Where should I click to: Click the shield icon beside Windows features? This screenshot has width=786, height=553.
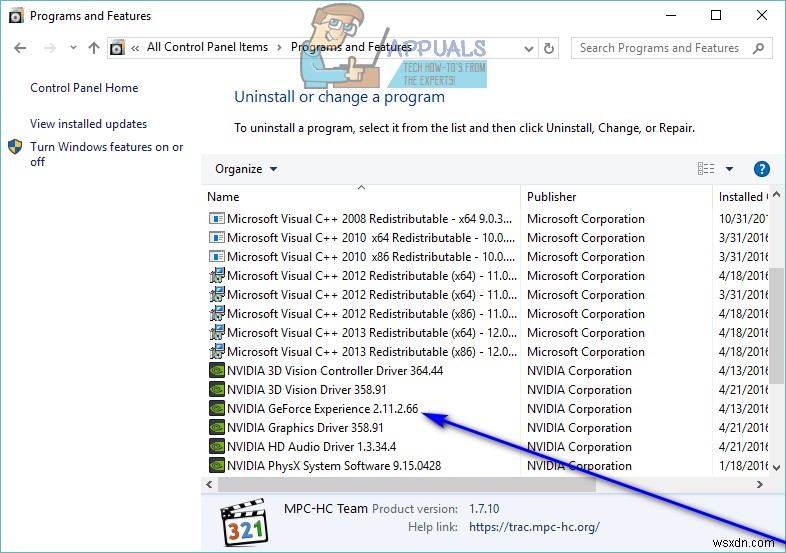15,147
